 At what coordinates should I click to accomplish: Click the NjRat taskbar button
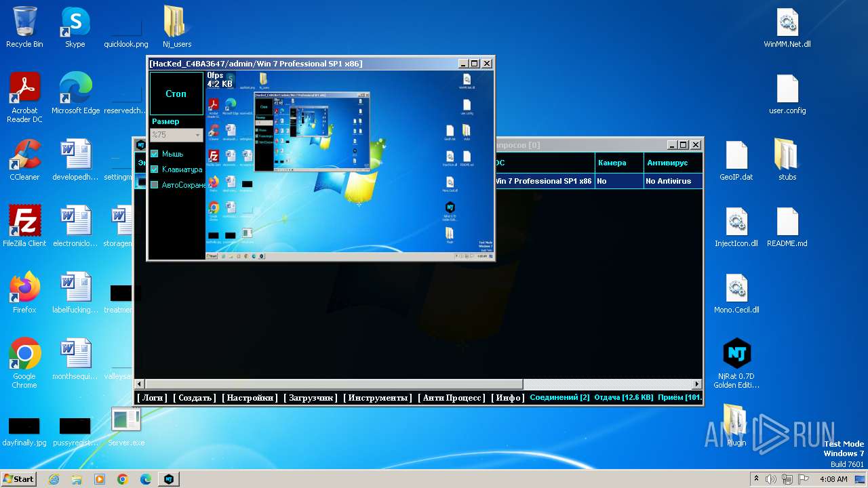tap(169, 479)
